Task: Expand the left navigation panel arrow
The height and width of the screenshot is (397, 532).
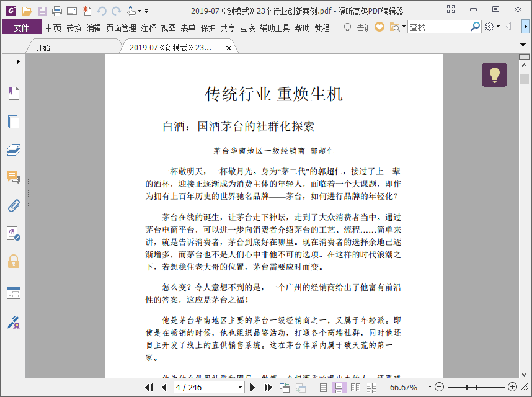Action: pyautogui.click(x=18, y=62)
